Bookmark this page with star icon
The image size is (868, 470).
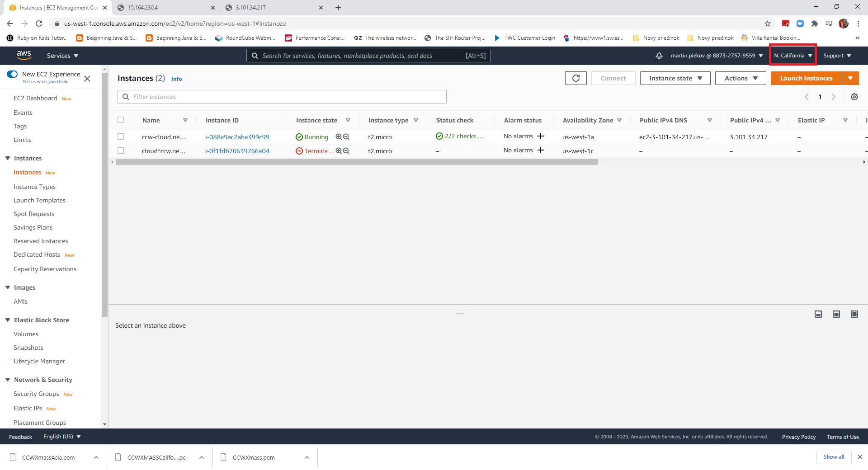point(768,23)
